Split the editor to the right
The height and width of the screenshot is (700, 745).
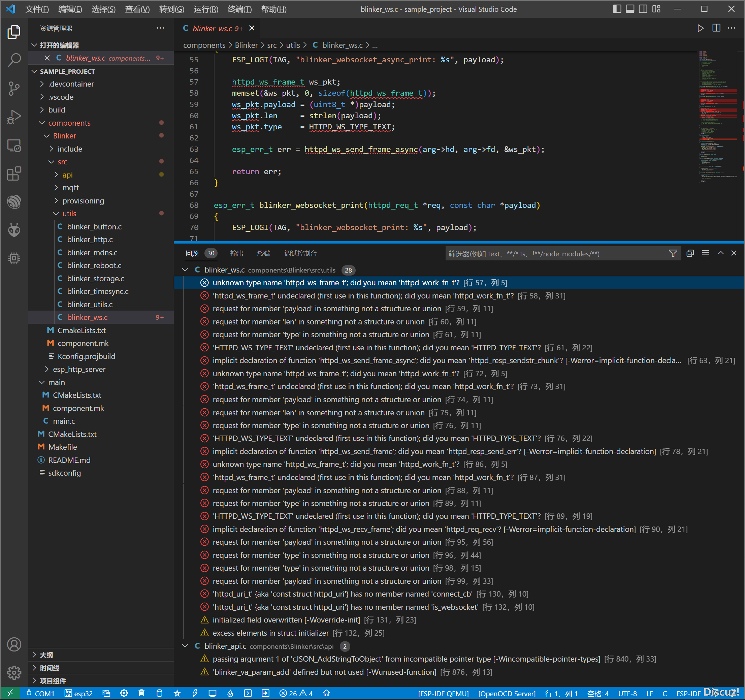[x=716, y=28]
